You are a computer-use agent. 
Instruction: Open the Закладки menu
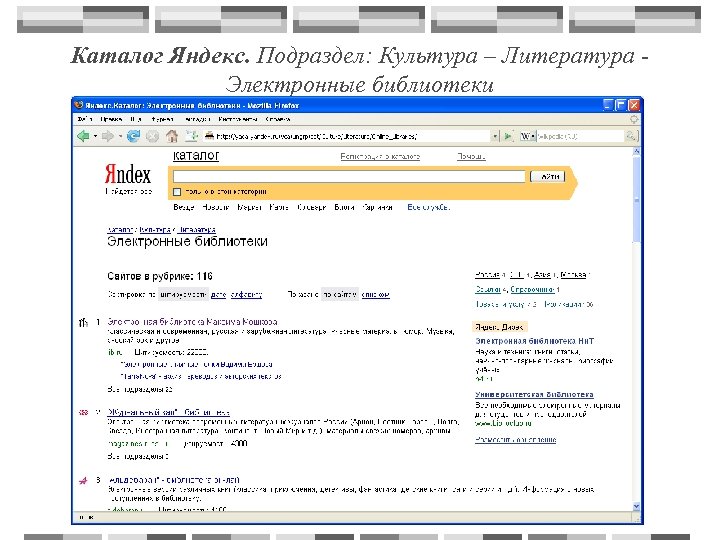(x=197, y=119)
